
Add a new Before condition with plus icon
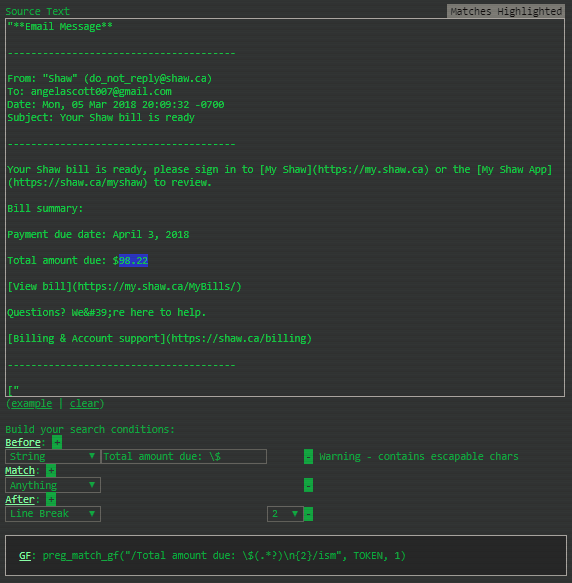(x=57, y=442)
